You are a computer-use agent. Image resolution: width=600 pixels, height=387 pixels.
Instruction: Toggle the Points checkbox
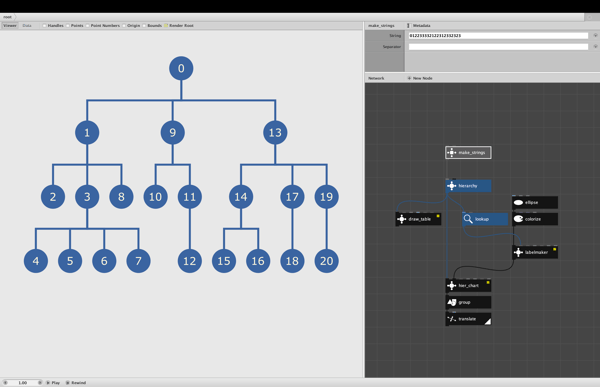click(68, 26)
